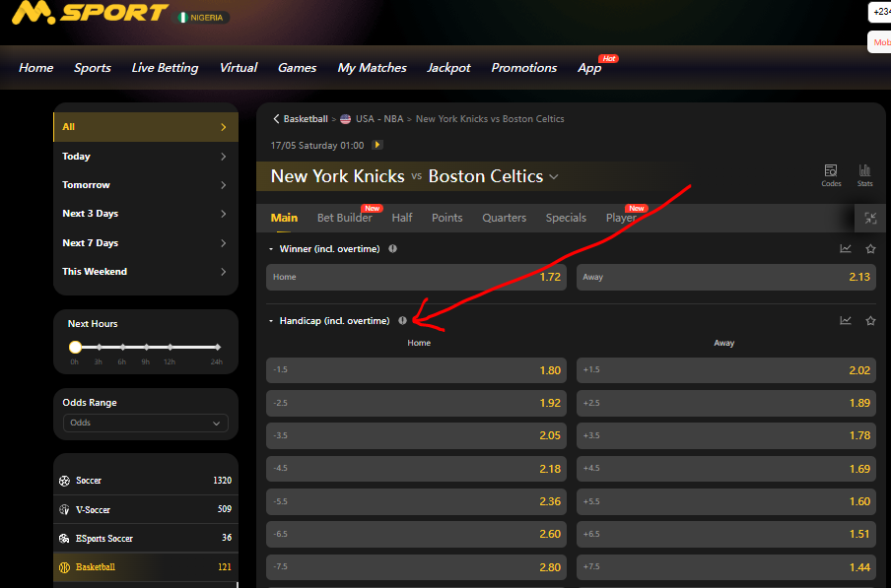This screenshot has width=891, height=588.
Task: Click the Basketball sport icon
Action: point(64,567)
